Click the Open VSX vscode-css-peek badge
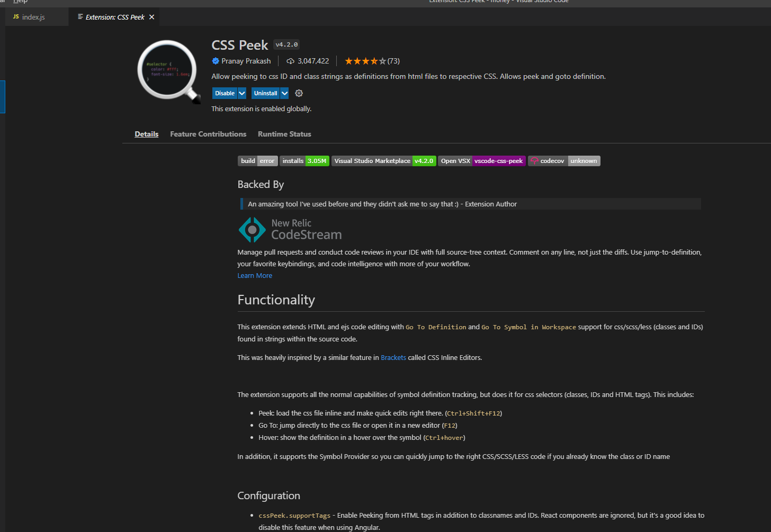Screen dimensions: 771x532 (x=482, y=161)
